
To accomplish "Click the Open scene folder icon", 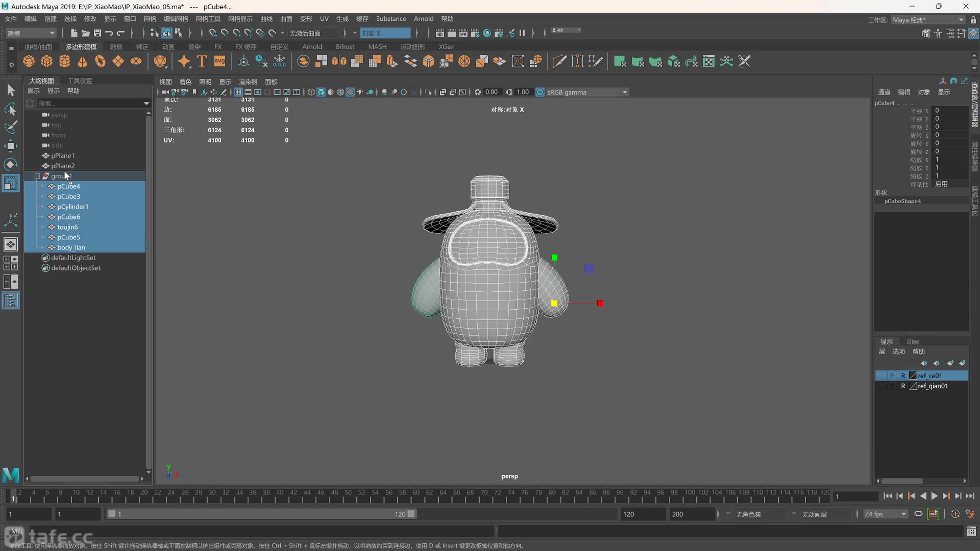I will [x=85, y=33].
